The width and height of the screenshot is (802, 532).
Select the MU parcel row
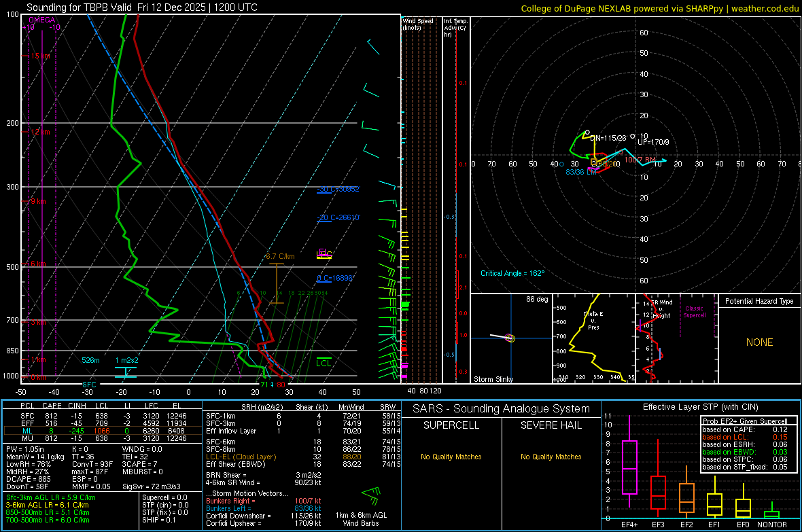click(x=103, y=438)
